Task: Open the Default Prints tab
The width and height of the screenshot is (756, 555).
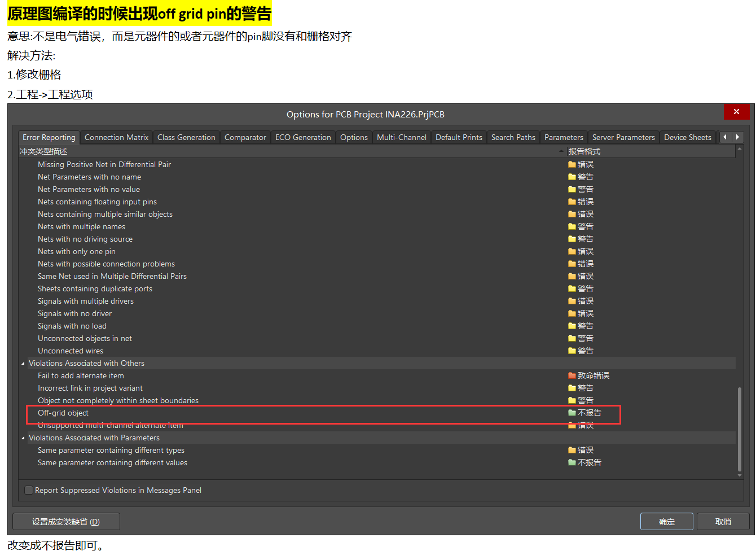Action: 459,137
